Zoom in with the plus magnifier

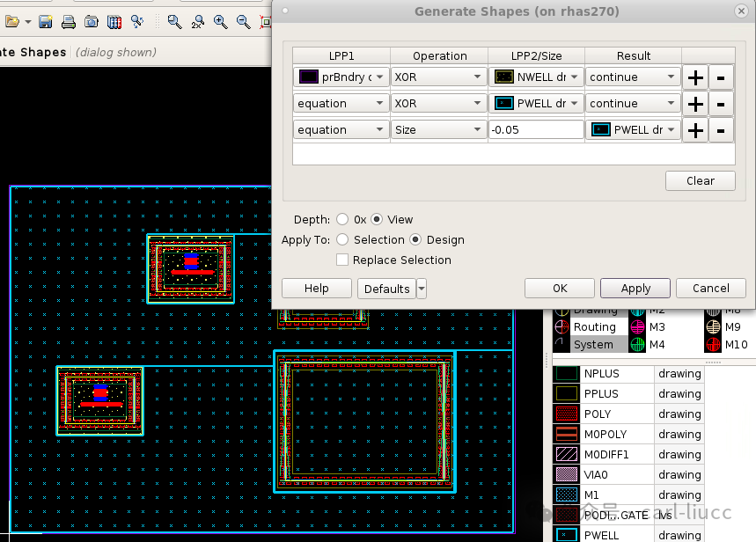pyautogui.click(x=220, y=22)
